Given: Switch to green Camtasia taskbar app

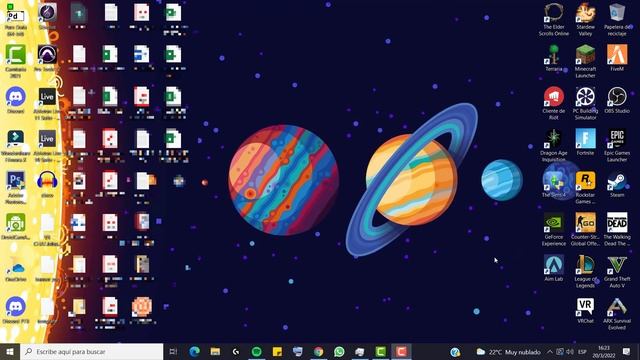Looking at the screenshot, I should click(x=380, y=351).
